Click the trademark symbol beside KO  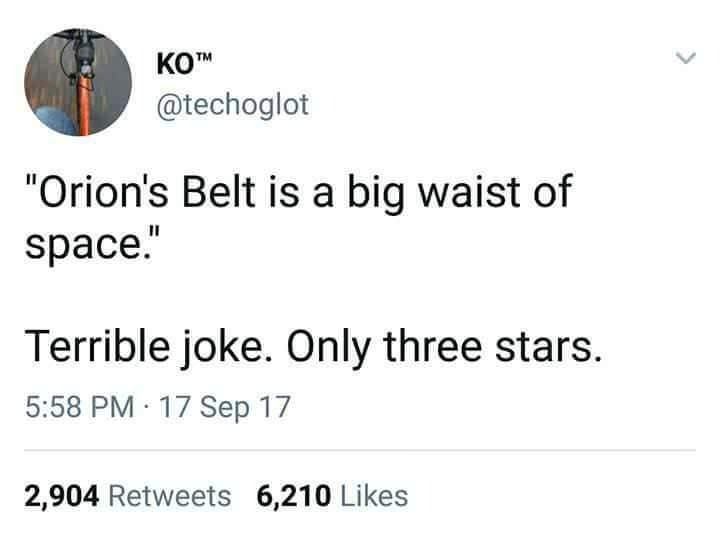tap(204, 58)
